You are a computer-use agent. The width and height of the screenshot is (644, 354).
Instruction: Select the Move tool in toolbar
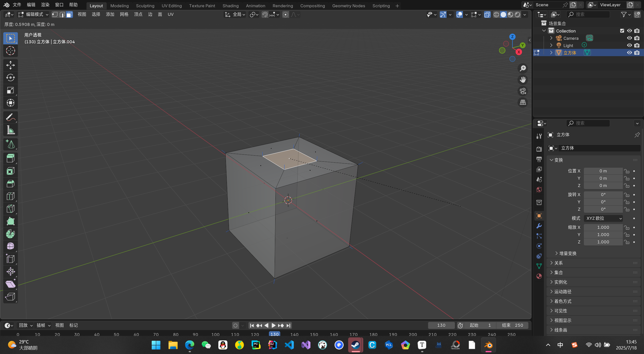[10, 65]
